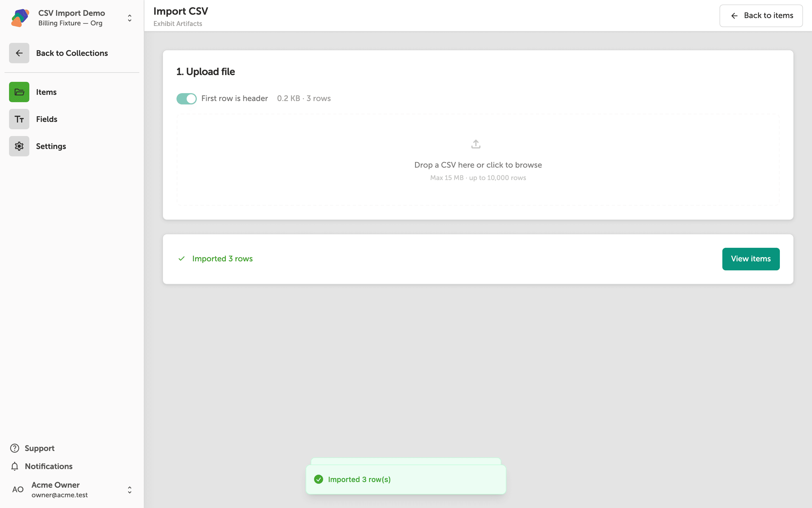Image resolution: width=812 pixels, height=508 pixels.
Task: Click the Max 15 MB · up to 10,000 rows hint
Action: click(478, 178)
